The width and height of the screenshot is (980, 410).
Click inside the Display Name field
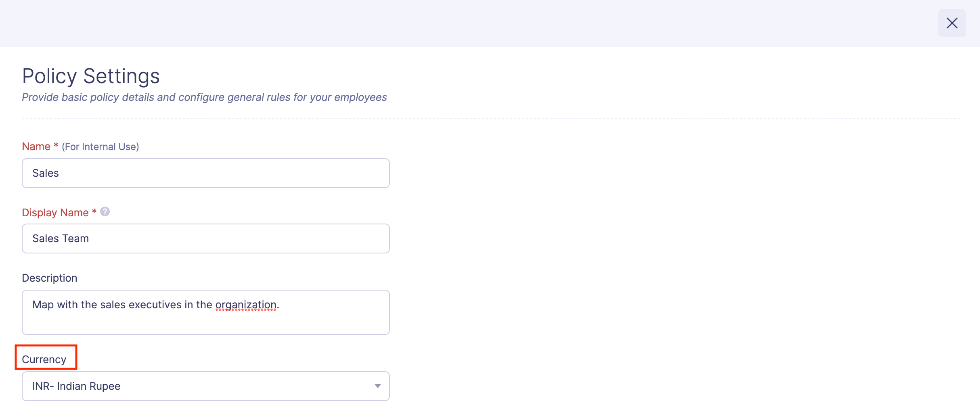205,238
